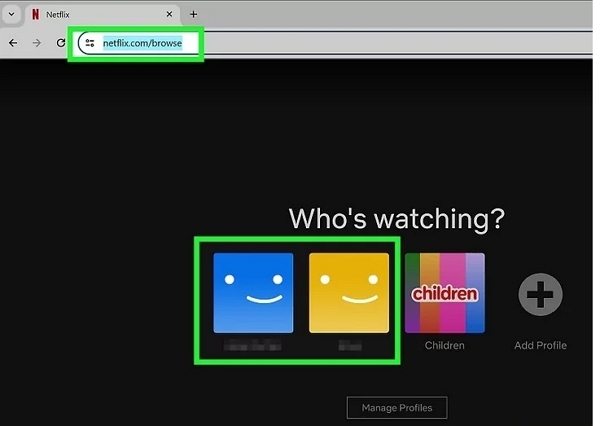Open the tab search dropdown arrow

tap(11, 15)
